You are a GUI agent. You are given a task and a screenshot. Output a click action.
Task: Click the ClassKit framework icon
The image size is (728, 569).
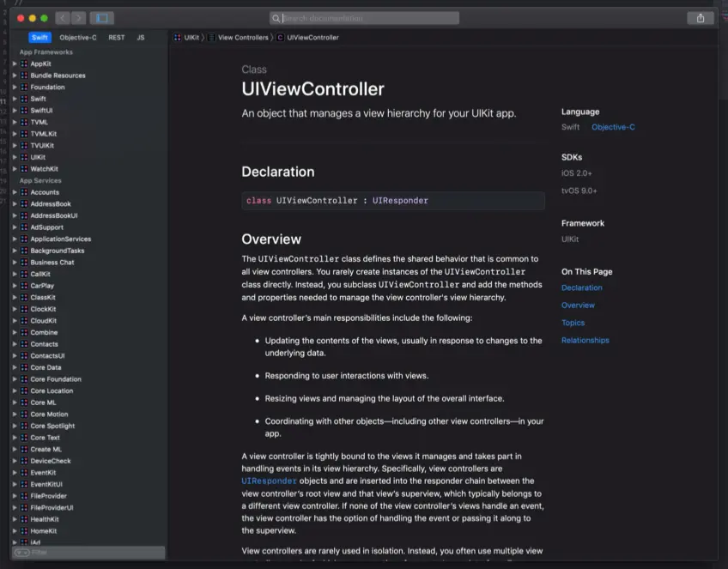[24, 298]
